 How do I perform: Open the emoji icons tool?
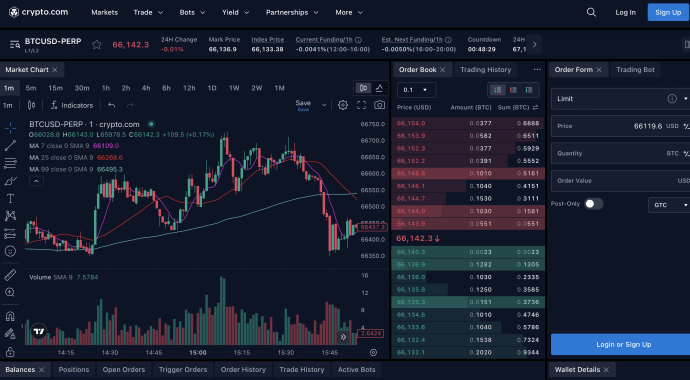[x=10, y=251]
